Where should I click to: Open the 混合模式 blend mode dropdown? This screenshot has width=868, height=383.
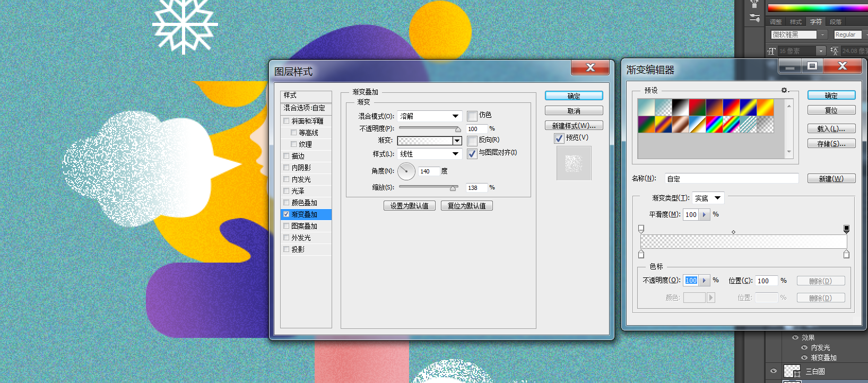430,116
